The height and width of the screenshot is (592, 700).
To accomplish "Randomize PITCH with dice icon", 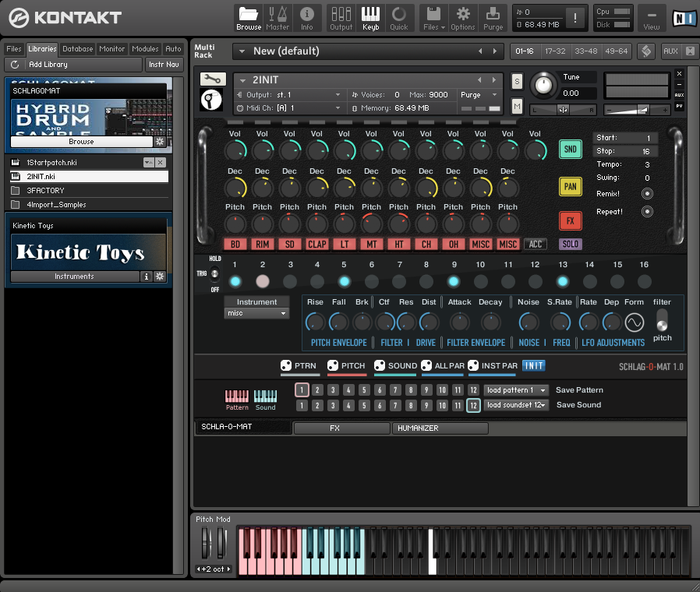I will pos(333,365).
